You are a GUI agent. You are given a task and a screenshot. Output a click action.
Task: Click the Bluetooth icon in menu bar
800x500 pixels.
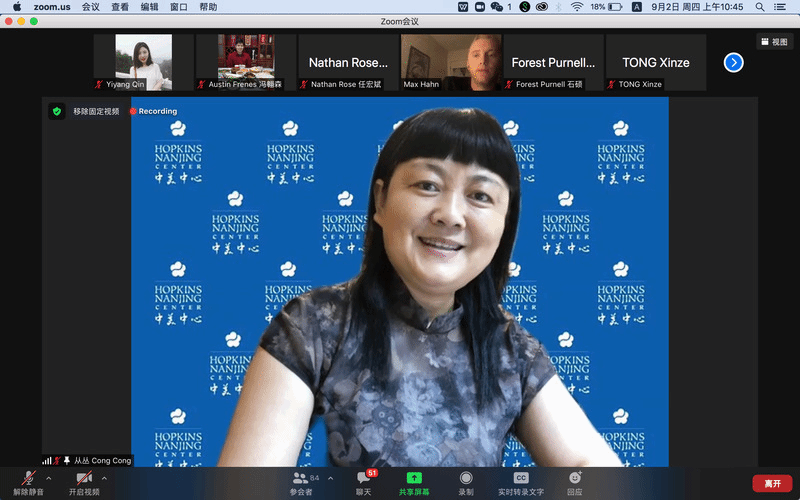[x=559, y=7]
